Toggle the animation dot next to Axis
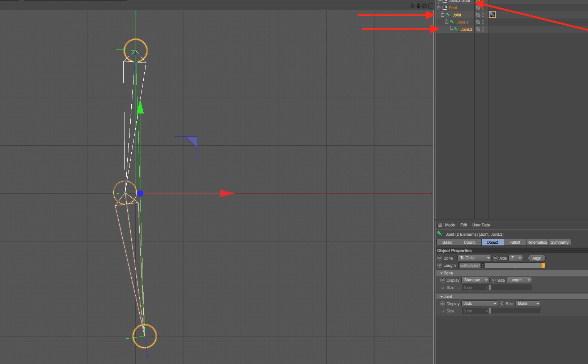 coord(495,258)
